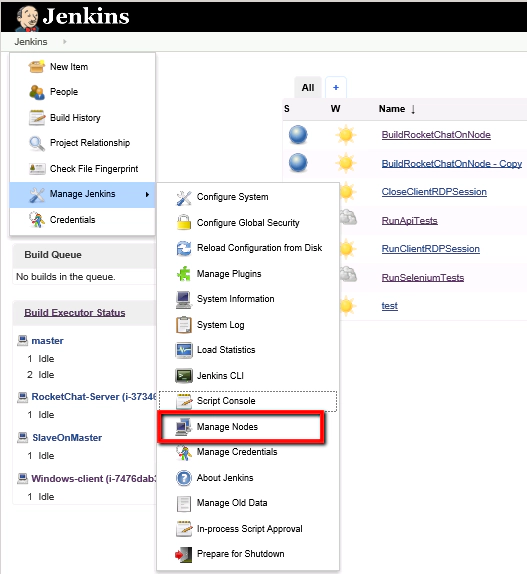This screenshot has height=574, width=527.
Task: Click the Project Relationship magnifier icon
Action: pyautogui.click(x=37, y=143)
